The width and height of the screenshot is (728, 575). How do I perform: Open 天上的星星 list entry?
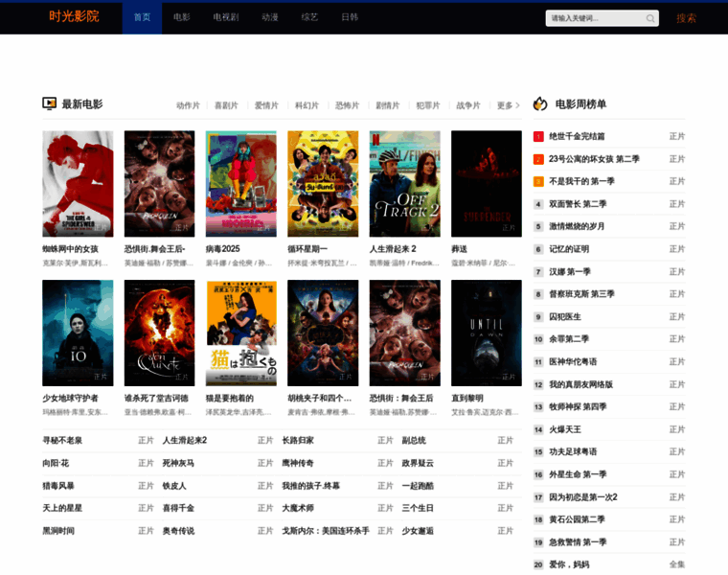click(62, 508)
